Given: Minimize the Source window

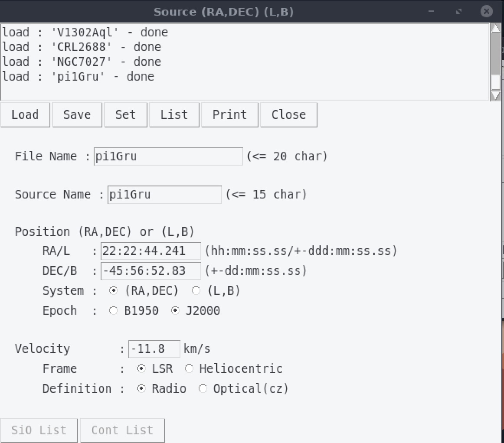Looking at the screenshot, I should click(431, 12).
